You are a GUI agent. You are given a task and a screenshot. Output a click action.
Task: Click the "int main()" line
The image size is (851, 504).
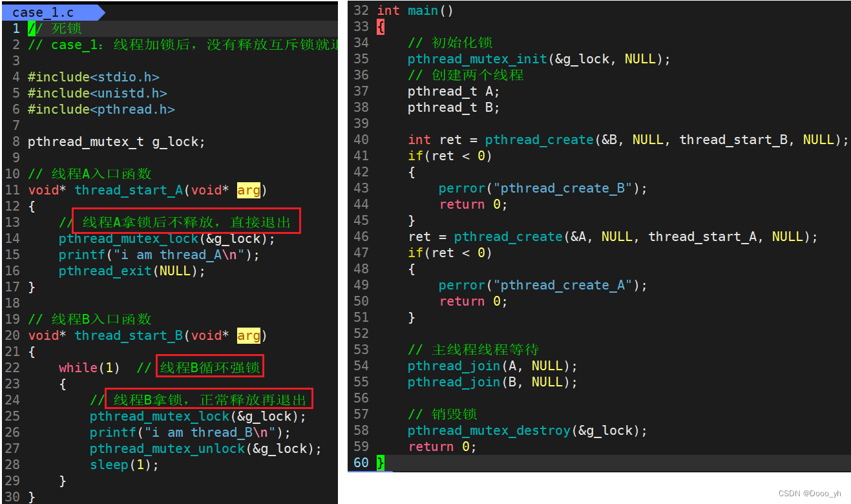tap(415, 10)
